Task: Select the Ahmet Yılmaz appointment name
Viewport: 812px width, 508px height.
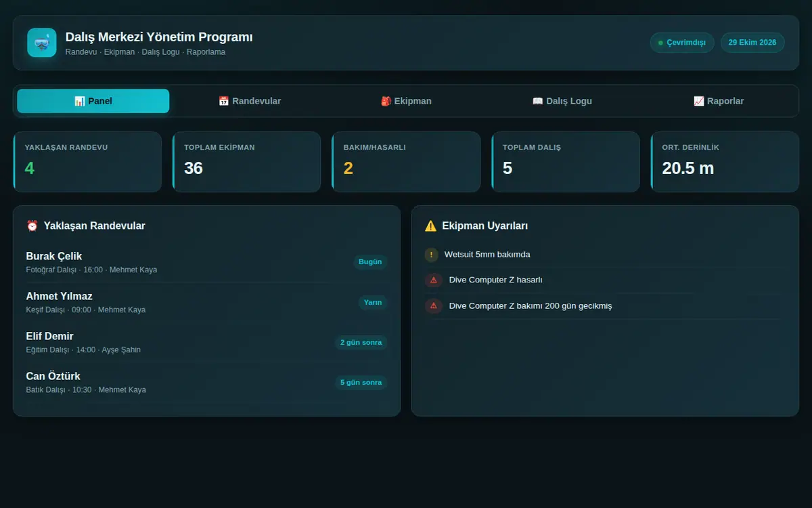Action: pyautogui.click(x=59, y=296)
